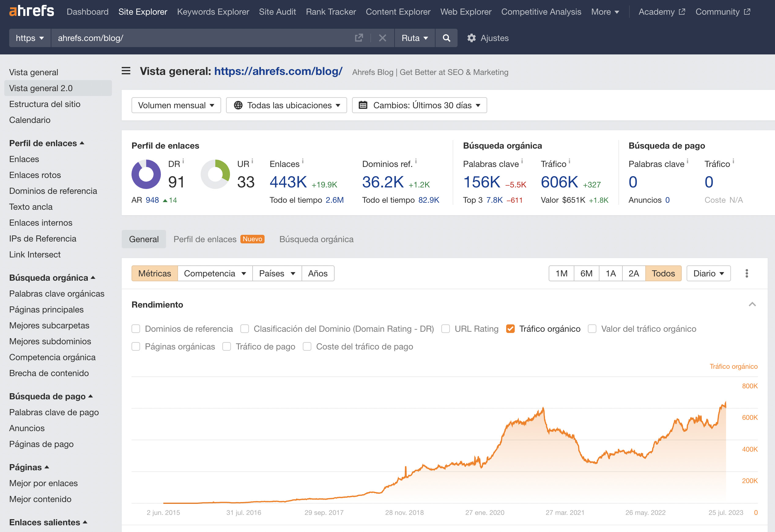The image size is (775, 532).
Task: Select the 1A time range button
Action: [x=610, y=273]
